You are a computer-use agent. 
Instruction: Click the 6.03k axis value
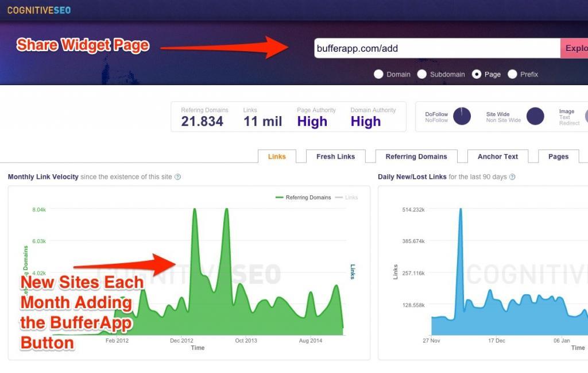(x=39, y=241)
